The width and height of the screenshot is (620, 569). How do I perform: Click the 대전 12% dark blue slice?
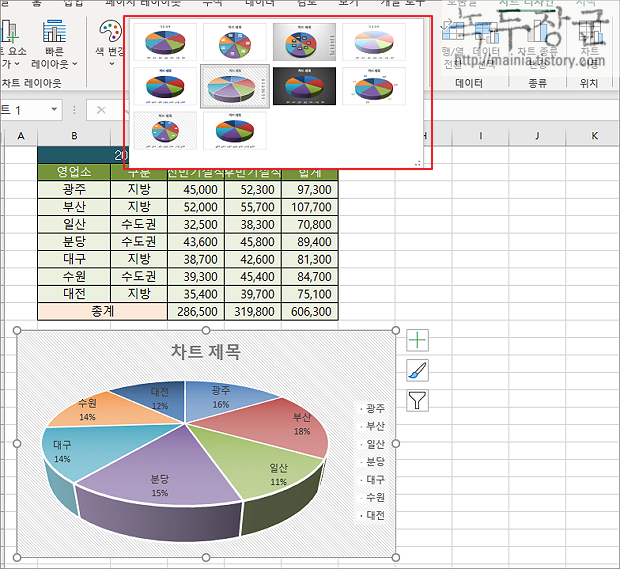coord(162,397)
